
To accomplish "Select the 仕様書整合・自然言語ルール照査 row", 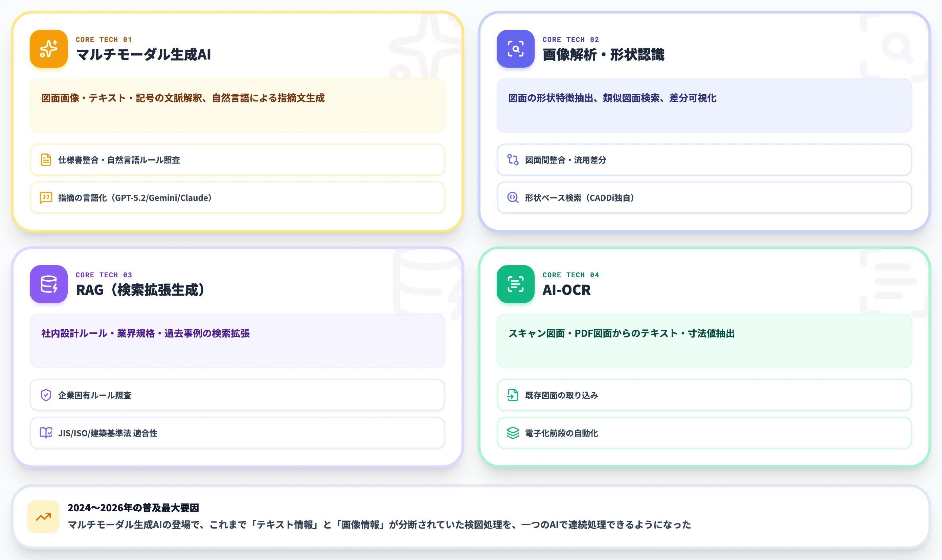I will pos(238,160).
